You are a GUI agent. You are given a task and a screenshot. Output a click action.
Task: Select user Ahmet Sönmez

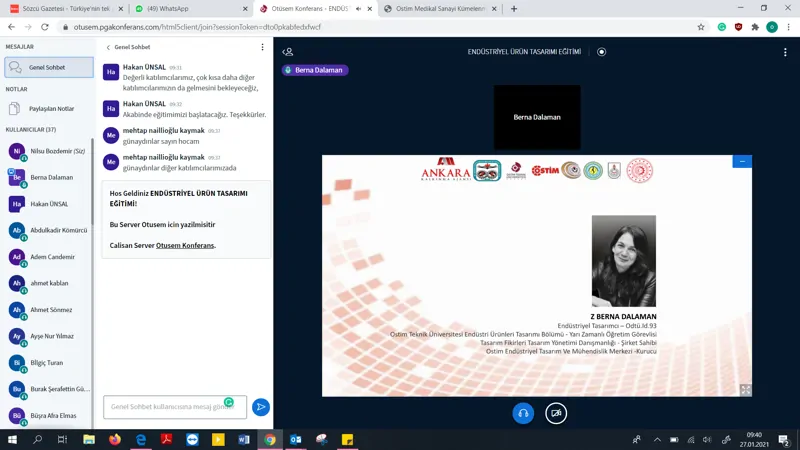point(49,310)
